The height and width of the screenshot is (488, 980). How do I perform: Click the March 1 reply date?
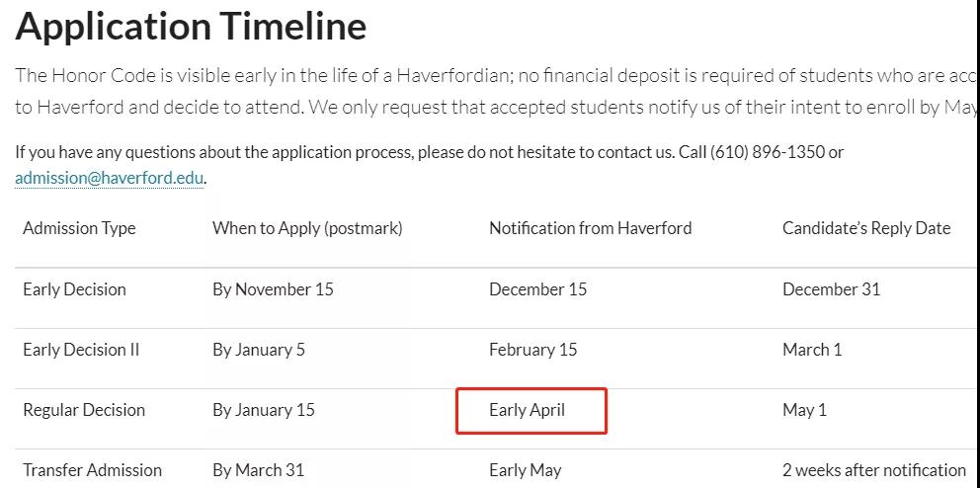click(812, 350)
